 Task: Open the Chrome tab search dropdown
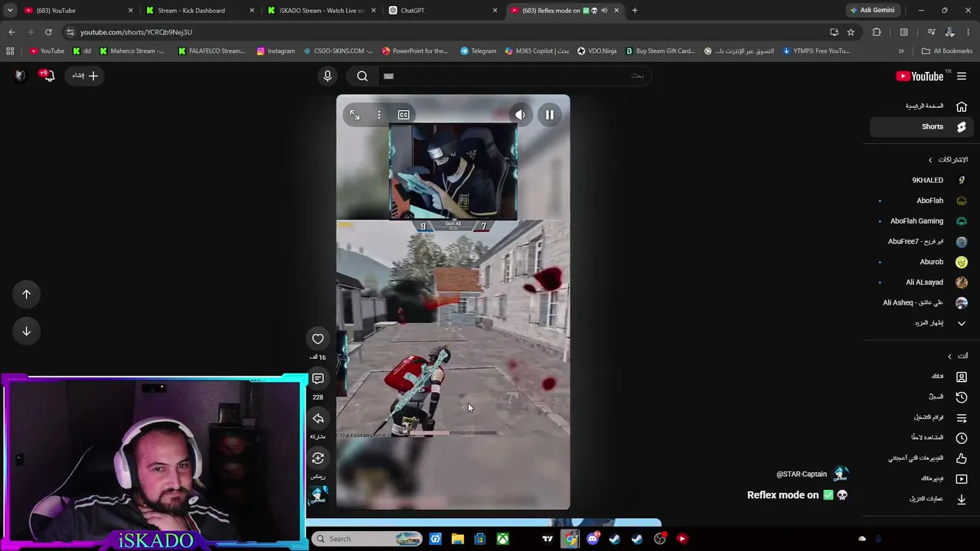click(10, 11)
